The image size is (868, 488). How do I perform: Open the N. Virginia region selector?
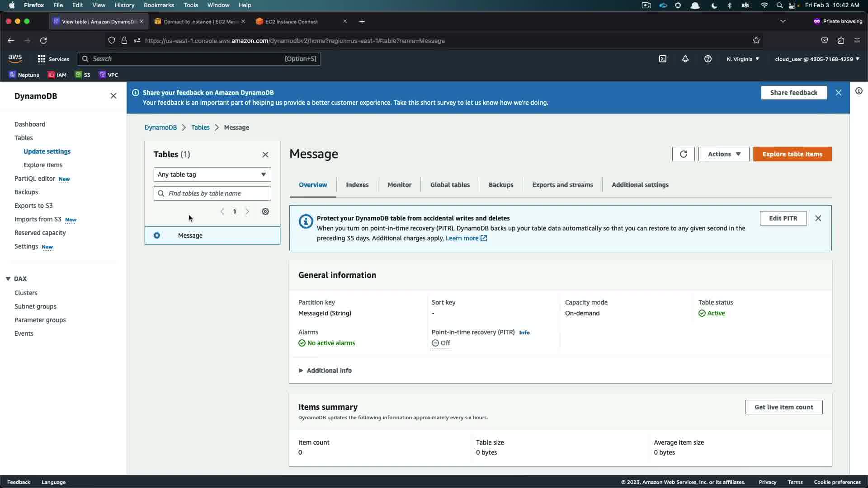743,59
